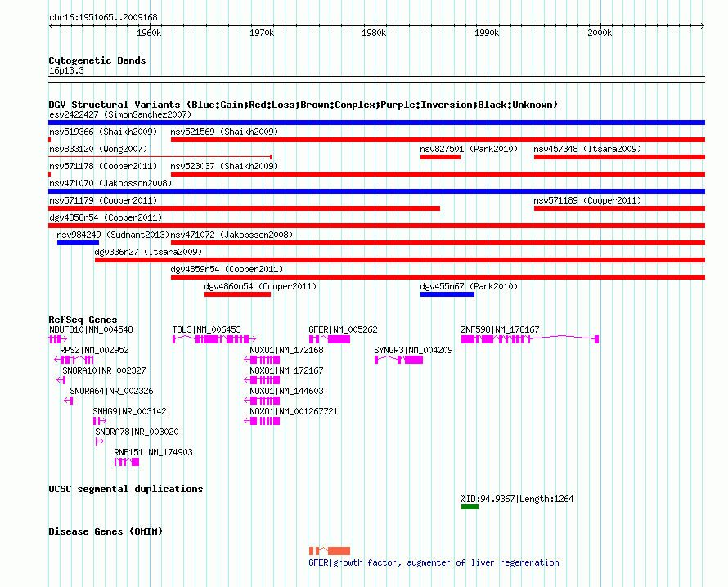
Task: Select the RNF151 gene glyph
Action: click(x=127, y=462)
